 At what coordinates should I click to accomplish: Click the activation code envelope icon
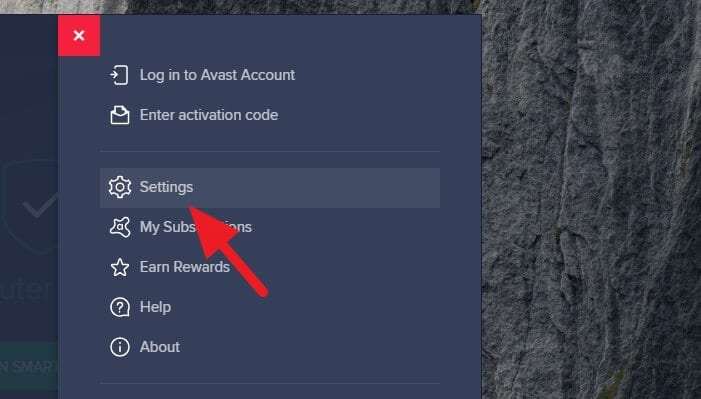point(120,115)
